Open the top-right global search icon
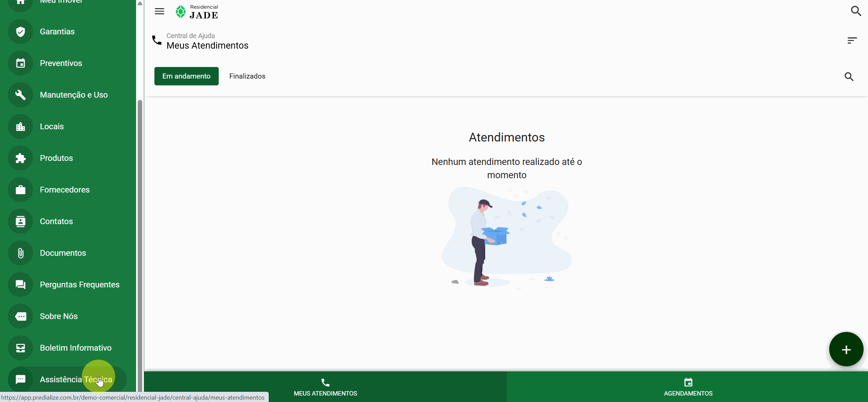The height and width of the screenshot is (402, 868). pyautogui.click(x=856, y=11)
